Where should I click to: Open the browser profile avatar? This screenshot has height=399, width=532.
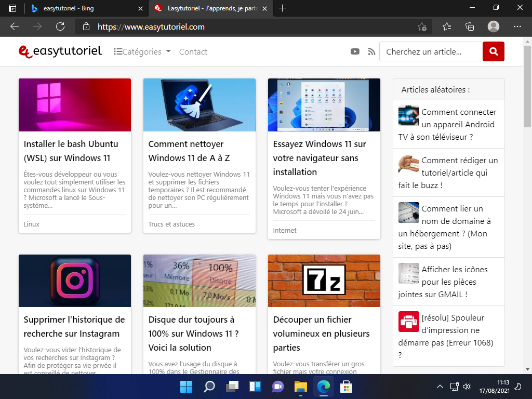pyautogui.click(x=494, y=26)
